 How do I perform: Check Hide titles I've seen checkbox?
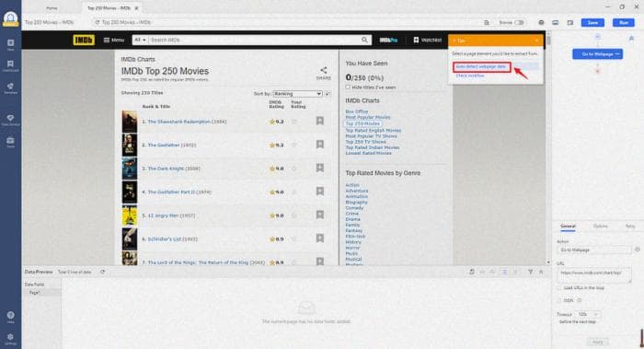(x=348, y=87)
